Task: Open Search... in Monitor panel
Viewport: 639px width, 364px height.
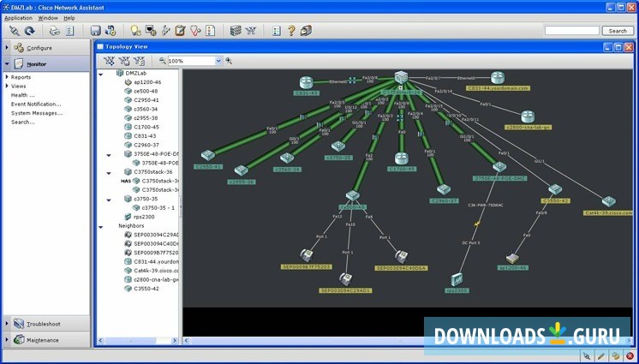Action: point(23,122)
